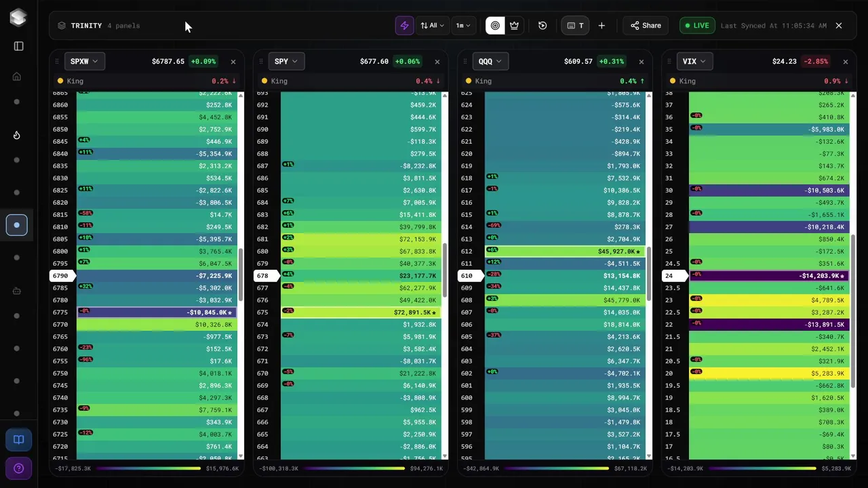Click the -$13,891.5K value at VIX 22

pos(824,325)
